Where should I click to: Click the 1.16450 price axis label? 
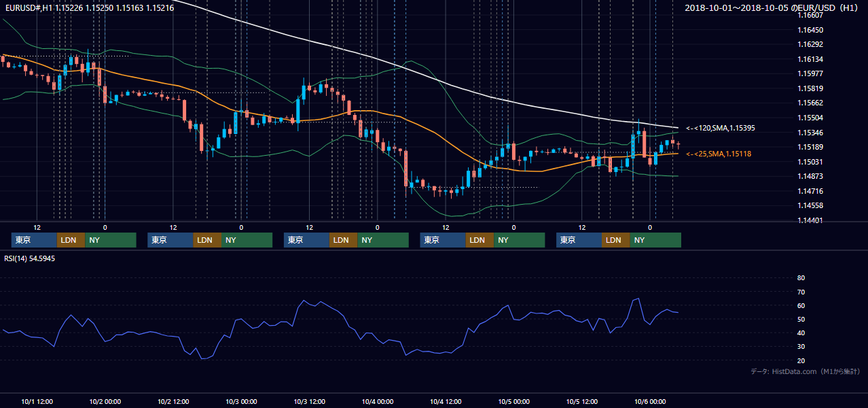coord(811,30)
